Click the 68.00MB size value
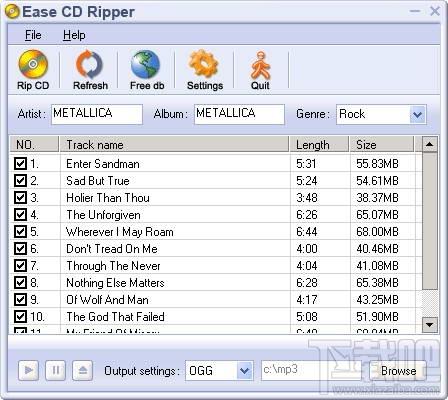This screenshot has height=400, width=448. coord(377,232)
